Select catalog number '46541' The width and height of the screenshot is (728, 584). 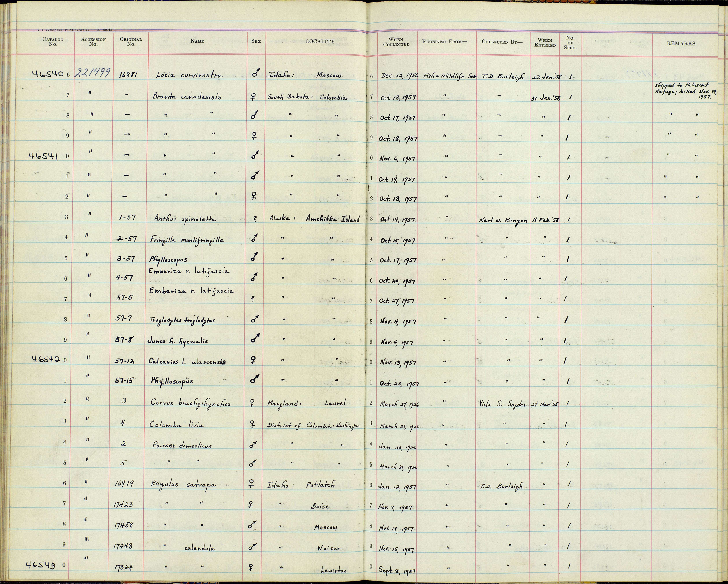coord(44,156)
